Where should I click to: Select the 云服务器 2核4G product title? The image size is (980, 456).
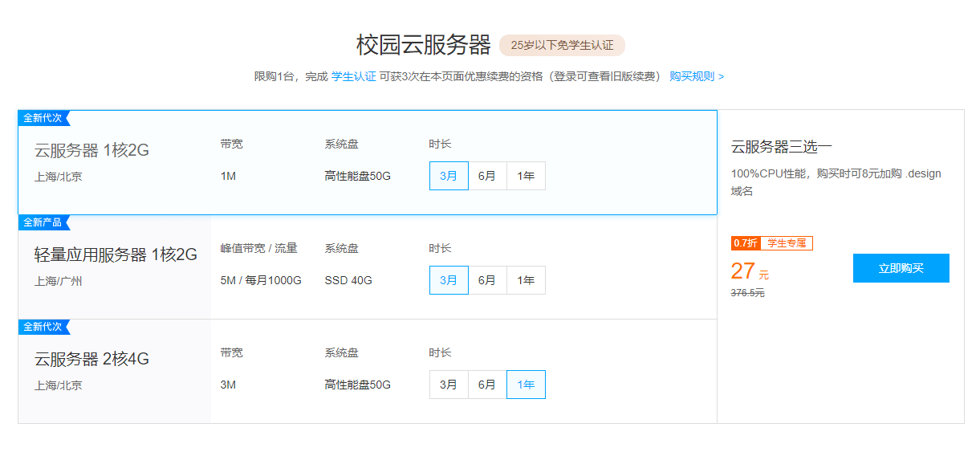click(91, 359)
